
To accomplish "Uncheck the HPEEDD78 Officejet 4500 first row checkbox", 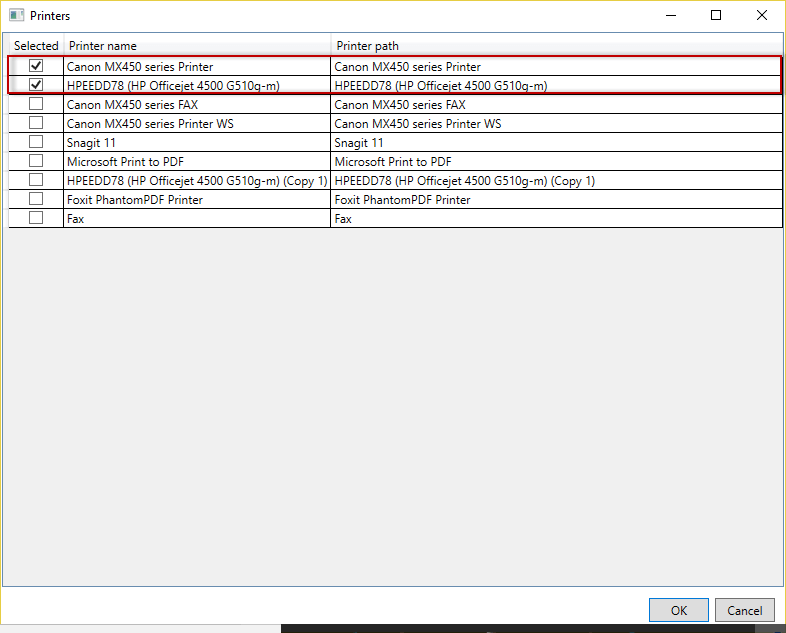I will click(36, 85).
